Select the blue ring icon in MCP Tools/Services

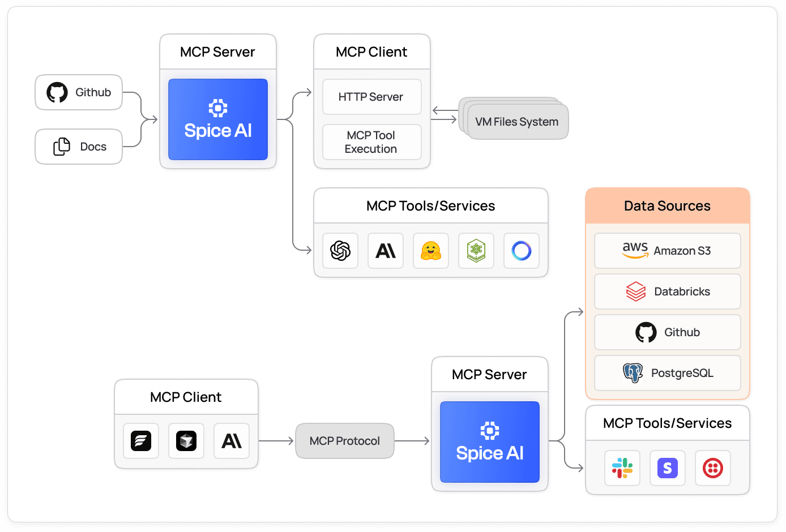point(522,251)
